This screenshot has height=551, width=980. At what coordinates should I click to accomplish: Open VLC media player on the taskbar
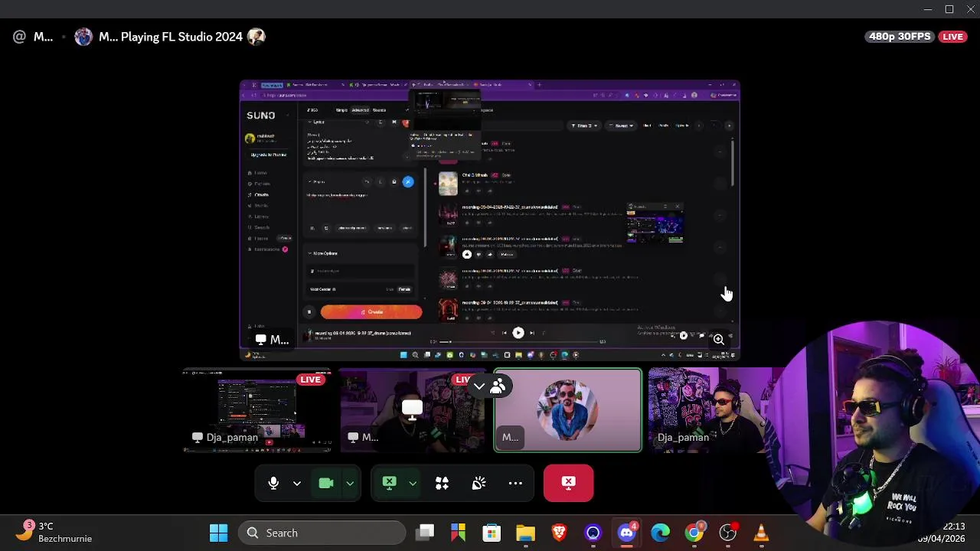tap(761, 533)
